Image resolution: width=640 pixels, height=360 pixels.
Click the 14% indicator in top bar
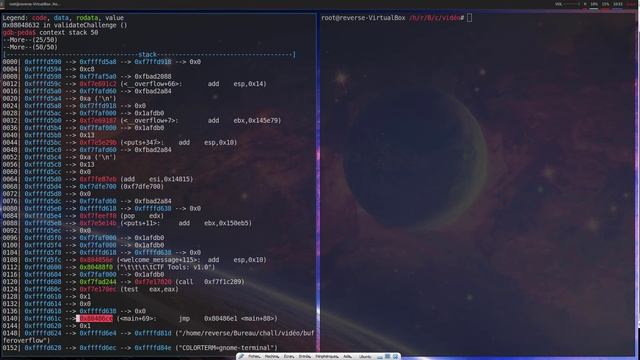click(594, 4)
